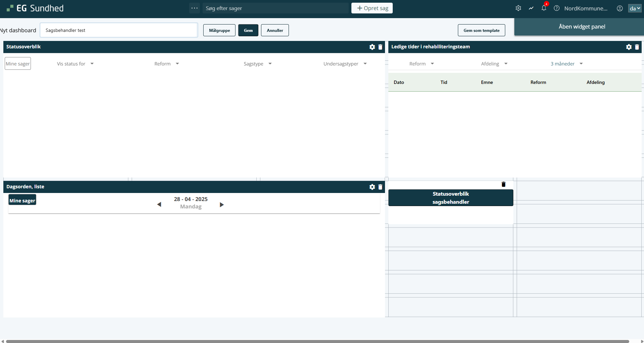The image size is (644, 343).
Task: Open the Sagstype dropdown
Action: (x=258, y=64)
